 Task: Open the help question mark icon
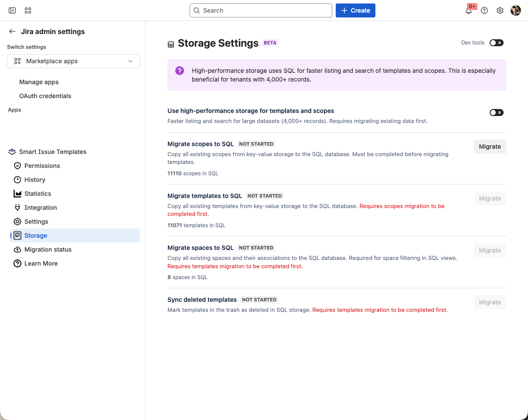484,10
